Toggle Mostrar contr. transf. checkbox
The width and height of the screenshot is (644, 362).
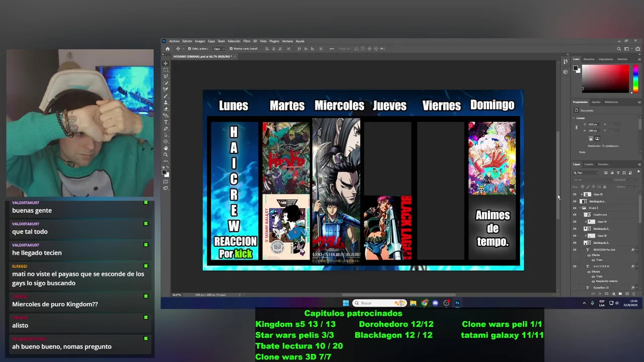point(231,49)
